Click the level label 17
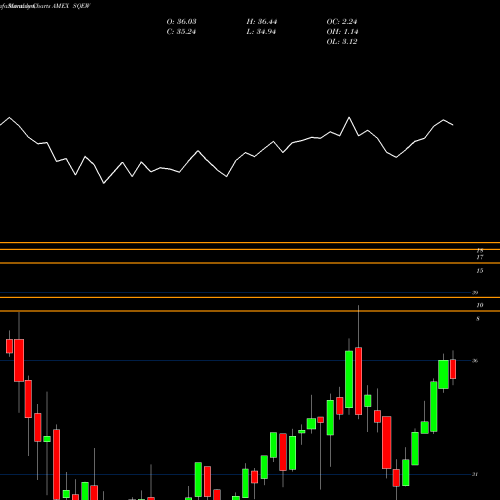The image size is (500, 500). pos(480,257)
